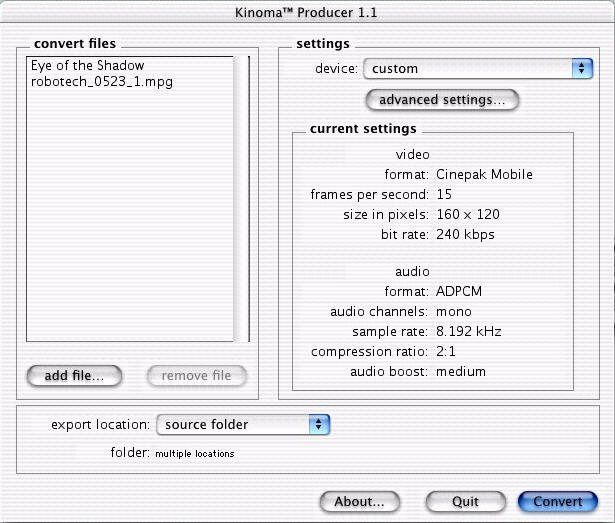615x523 pixels.
Task: Click the 160 x 120 size value
Action: (x=468, y=214)
